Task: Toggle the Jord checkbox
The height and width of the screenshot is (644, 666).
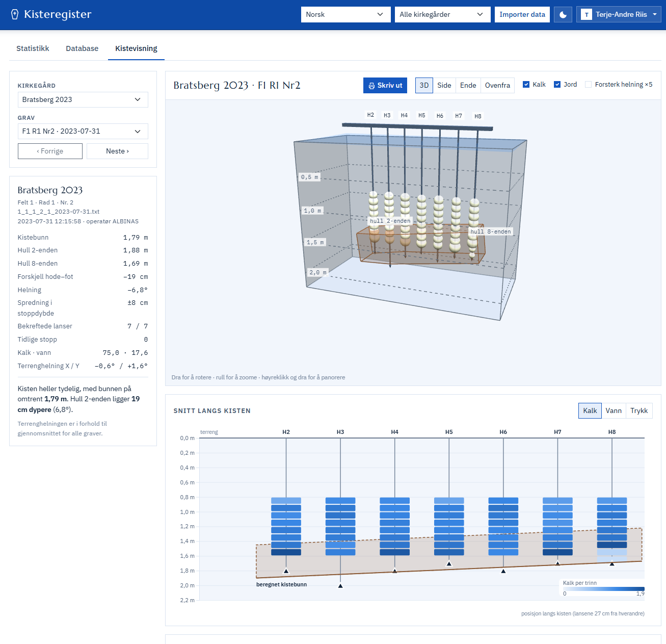Action: [x=557, y=85]
